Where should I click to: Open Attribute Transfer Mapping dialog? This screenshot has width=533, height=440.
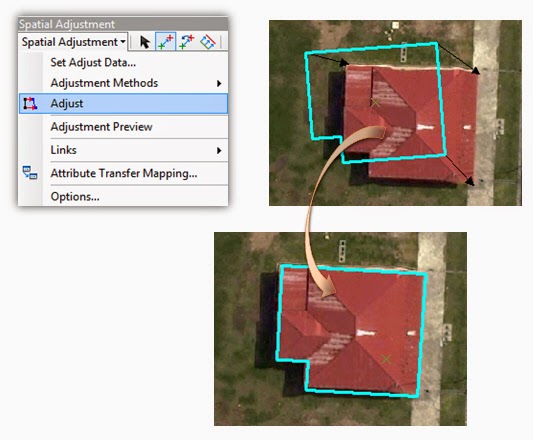tap(124, 173)
